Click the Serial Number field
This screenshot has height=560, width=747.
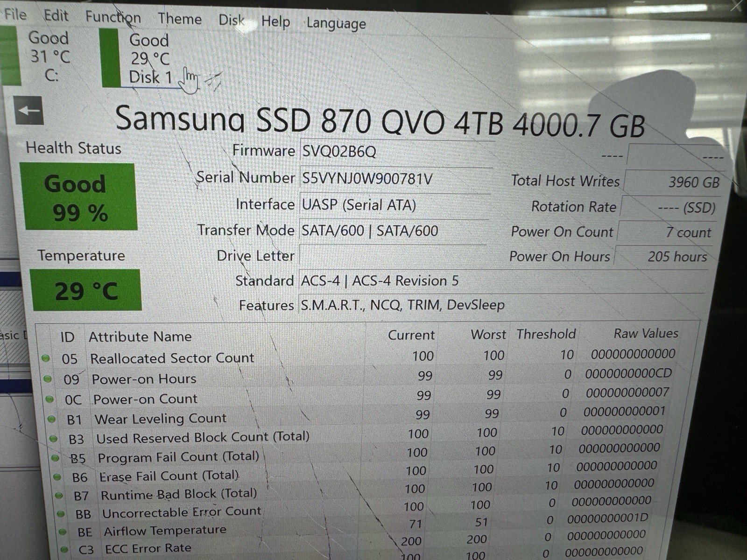click(395, 179)
